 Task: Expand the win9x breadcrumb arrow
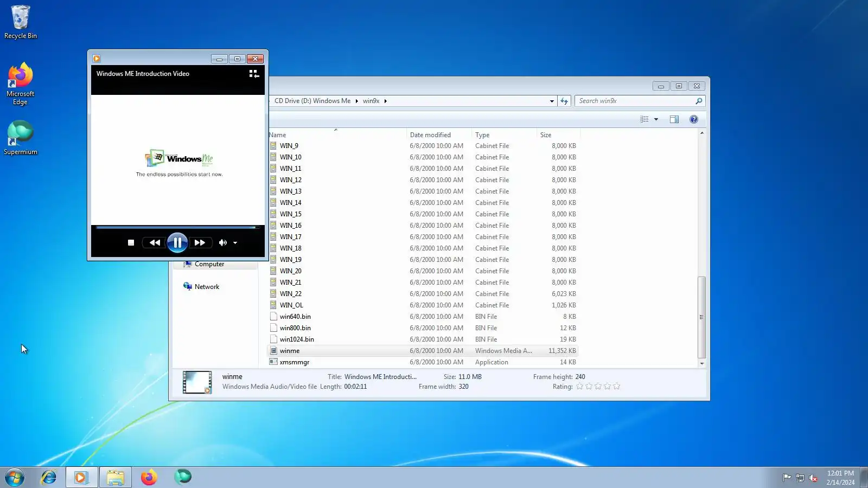[x=385, y=101]
